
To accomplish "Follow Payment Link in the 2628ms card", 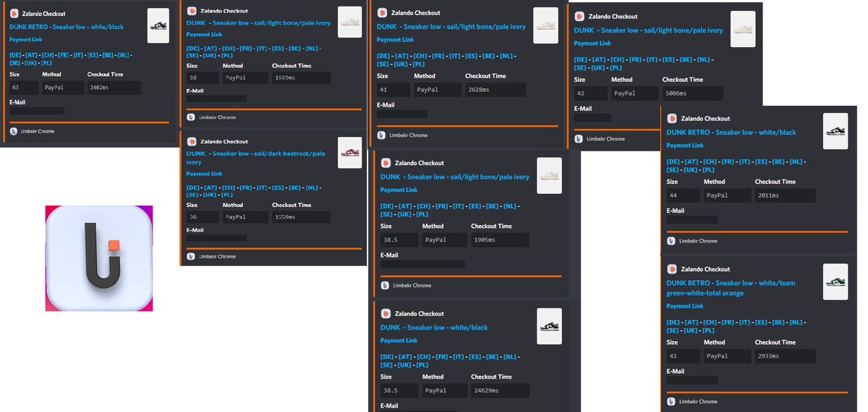I will 396,40.
